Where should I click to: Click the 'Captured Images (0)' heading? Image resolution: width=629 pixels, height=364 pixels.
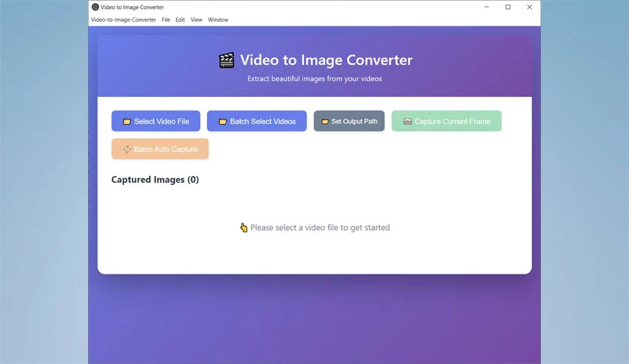point(155,180)
